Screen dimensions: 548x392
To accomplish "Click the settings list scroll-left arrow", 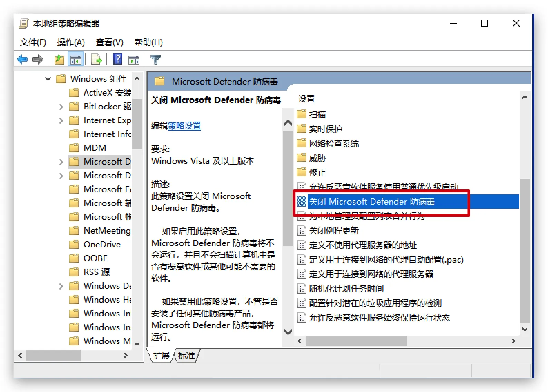I will [x=300, y=341].
